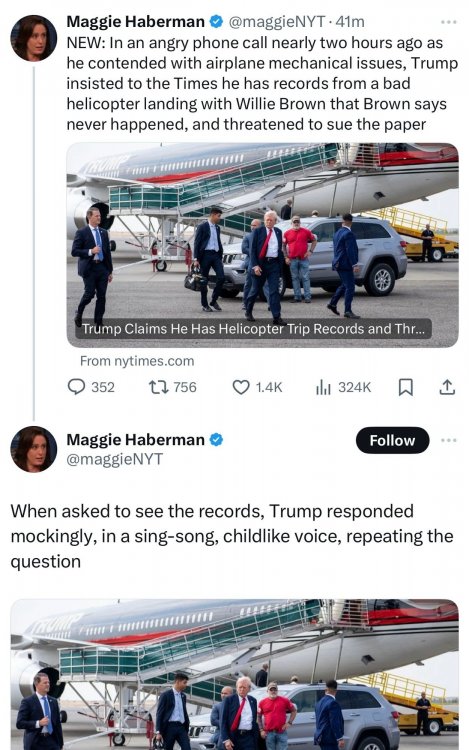Open @maggieNYT handle on first tweet

click(x=277, y=22)
